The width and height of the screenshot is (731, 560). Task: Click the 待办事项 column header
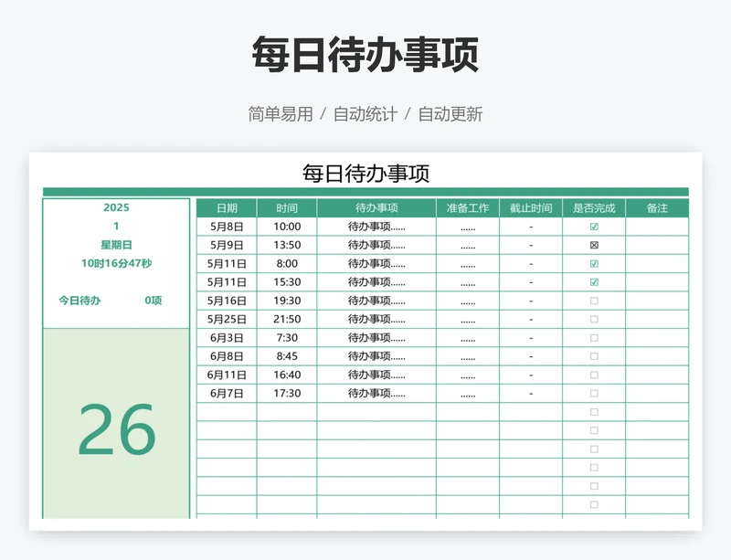pyautogui.click(x=376, y=207)
